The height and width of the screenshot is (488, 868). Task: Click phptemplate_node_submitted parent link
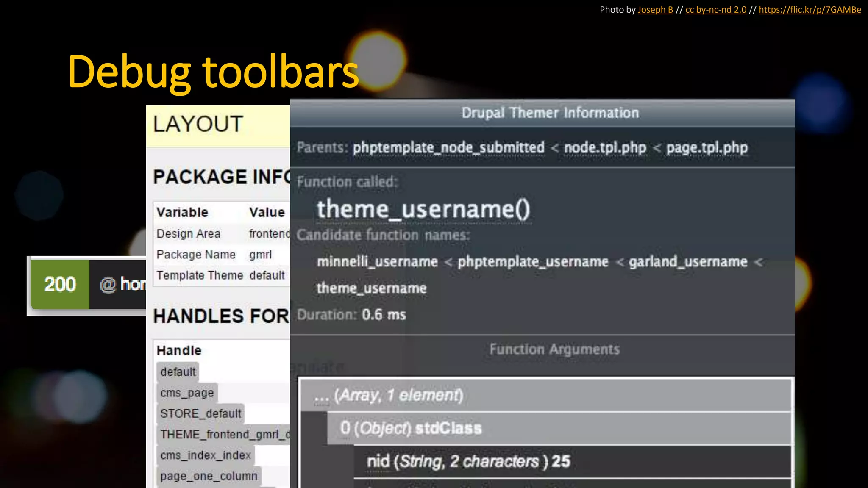click(448, 147)
